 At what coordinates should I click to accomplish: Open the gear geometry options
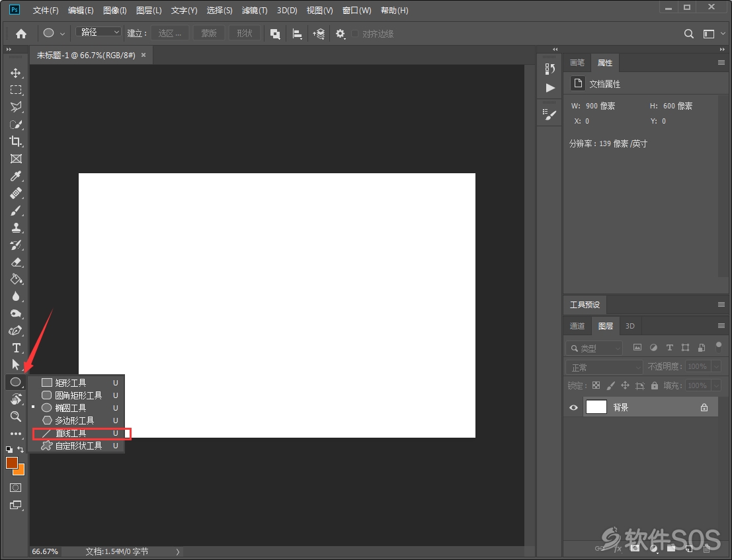pyautogui.click(x=341, y=34)
